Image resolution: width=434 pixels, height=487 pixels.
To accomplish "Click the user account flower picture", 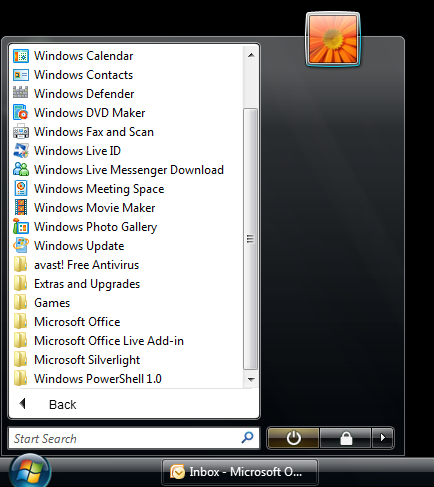I will click(x=333, y=39).
